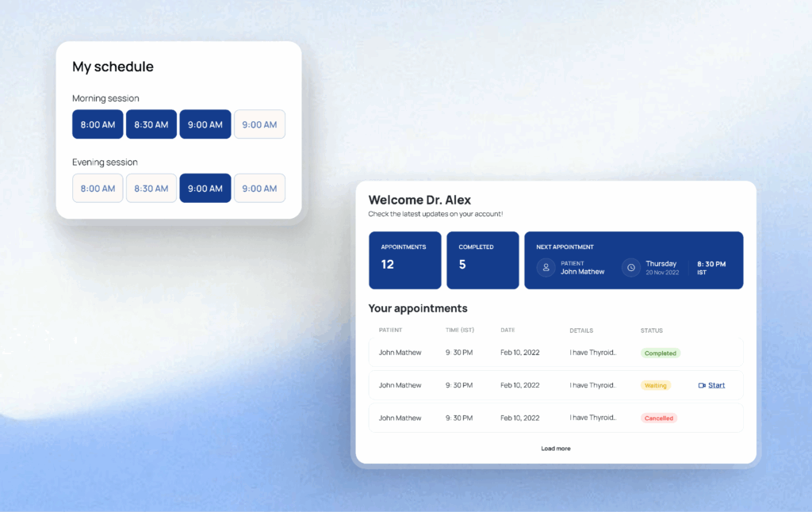812x512 pixels.
Task: Click the My schedule heading
Action: tap(113, 67)
